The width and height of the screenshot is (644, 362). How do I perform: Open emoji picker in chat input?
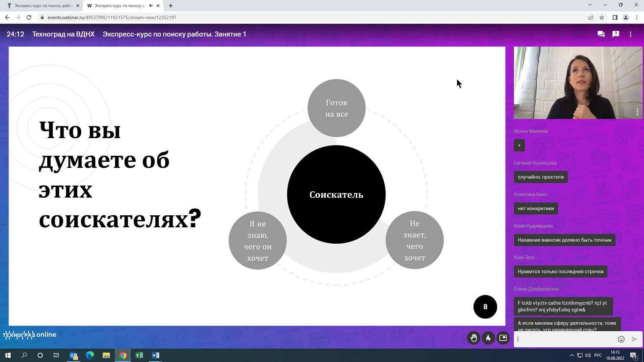[x=621, y=339]
